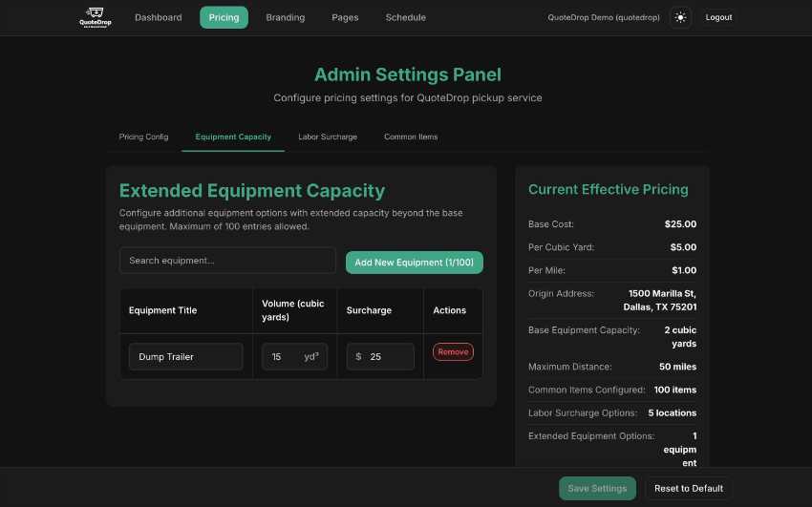
Task: Open the Dashboard nav item
Action: 158,17
